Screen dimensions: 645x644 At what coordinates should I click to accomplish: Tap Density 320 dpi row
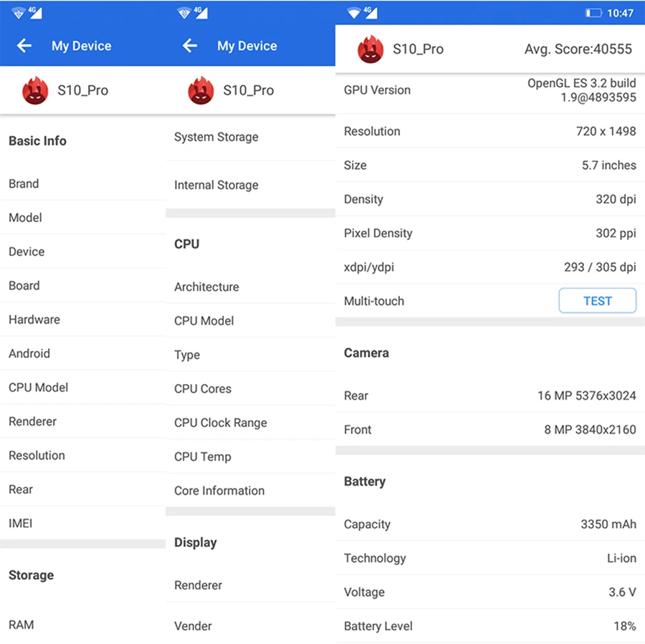click(490, 199)
